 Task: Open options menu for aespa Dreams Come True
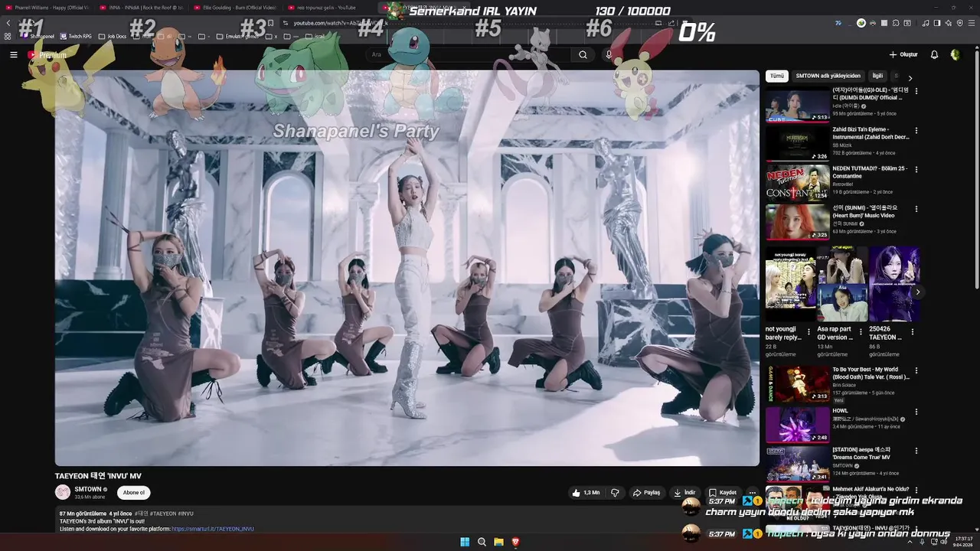click(x=916, y=450)
